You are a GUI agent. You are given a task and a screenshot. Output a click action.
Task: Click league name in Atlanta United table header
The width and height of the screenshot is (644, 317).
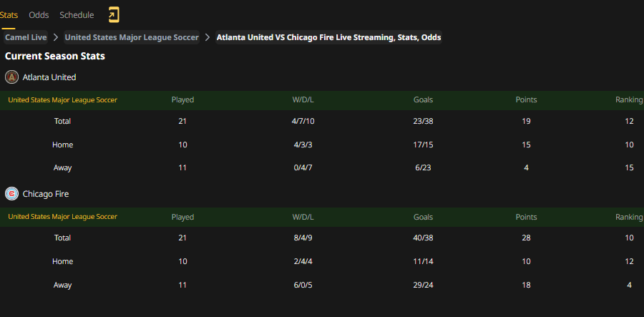pyautogui.click(x=63, y=99)
